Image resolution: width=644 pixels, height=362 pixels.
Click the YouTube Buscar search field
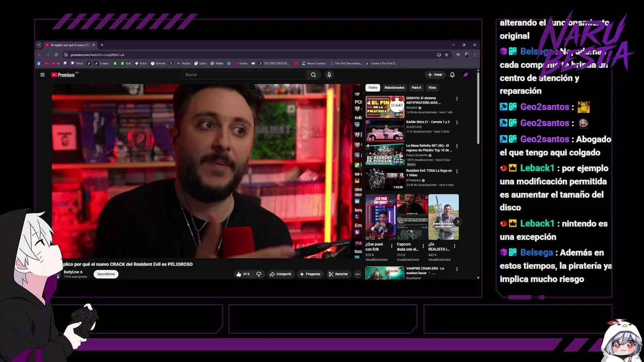245,75
